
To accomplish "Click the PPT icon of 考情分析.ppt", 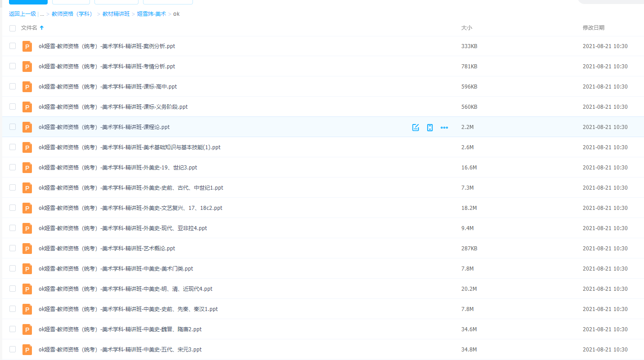I will point(27,67).
